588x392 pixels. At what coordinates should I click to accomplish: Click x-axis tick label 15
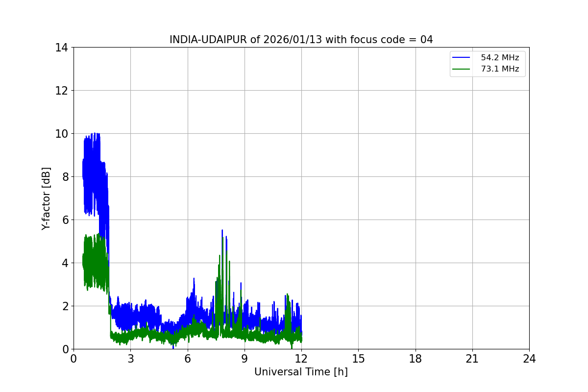[358, 359]
